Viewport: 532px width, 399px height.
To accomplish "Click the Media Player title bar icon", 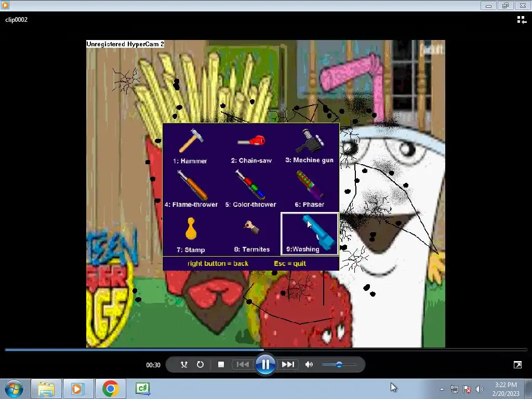I will pyautogui.click(x=5, y=5).
